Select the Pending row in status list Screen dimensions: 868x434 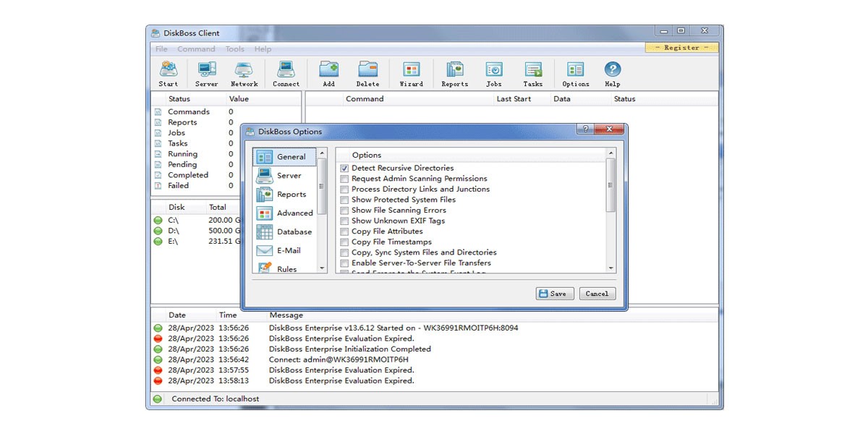[x=226, y=165]
